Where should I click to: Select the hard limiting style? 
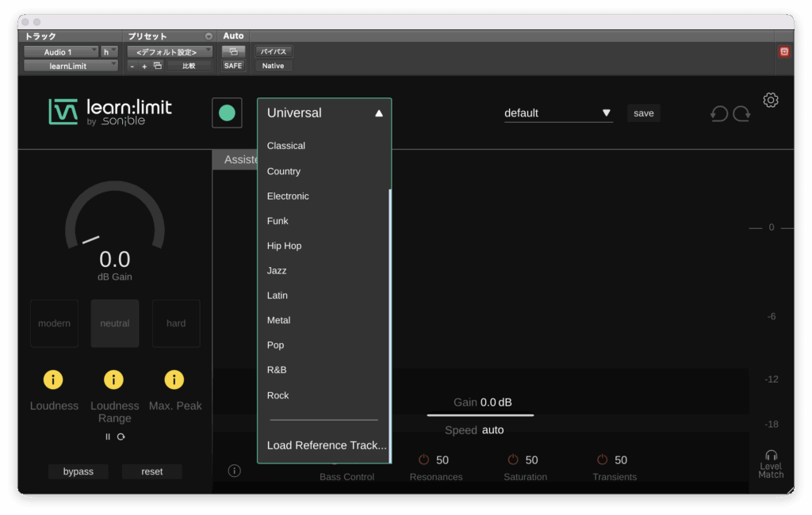(175, 323)
